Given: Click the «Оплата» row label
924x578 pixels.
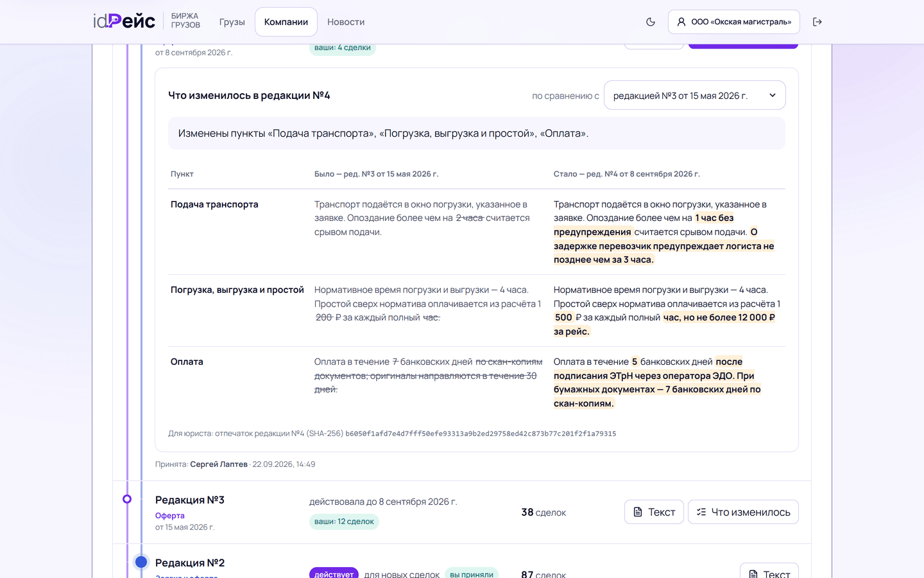Looking at the screenshot, I should (187, 362).
